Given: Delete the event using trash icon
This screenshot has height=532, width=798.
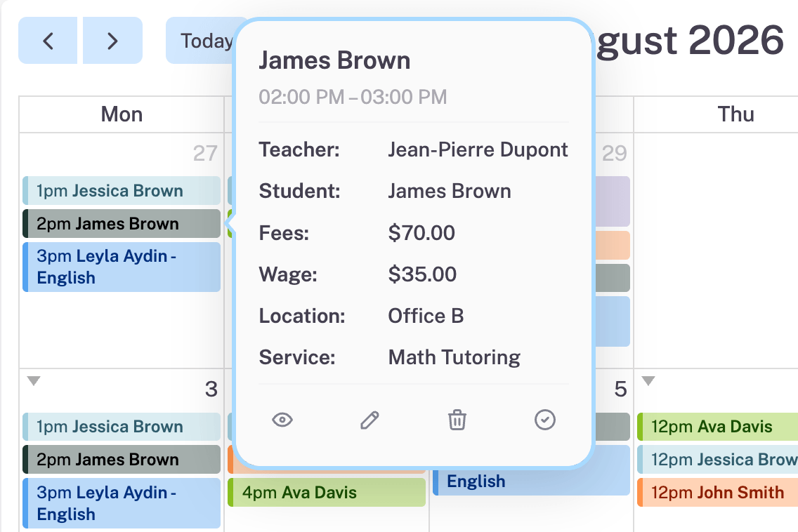Looking at the screenshot, I should (457, 420).
